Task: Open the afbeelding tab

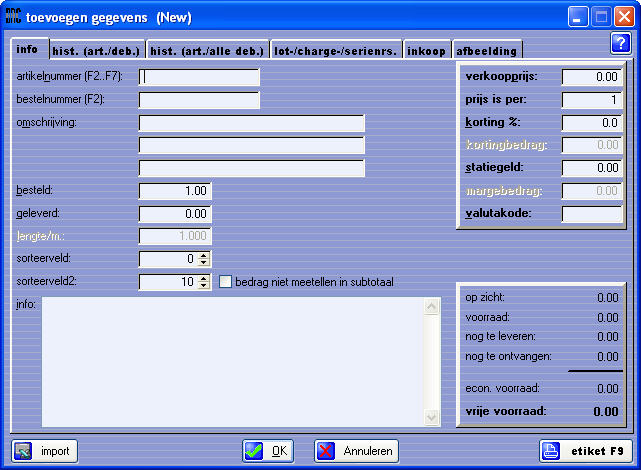Action: click(x=486, y=50)
